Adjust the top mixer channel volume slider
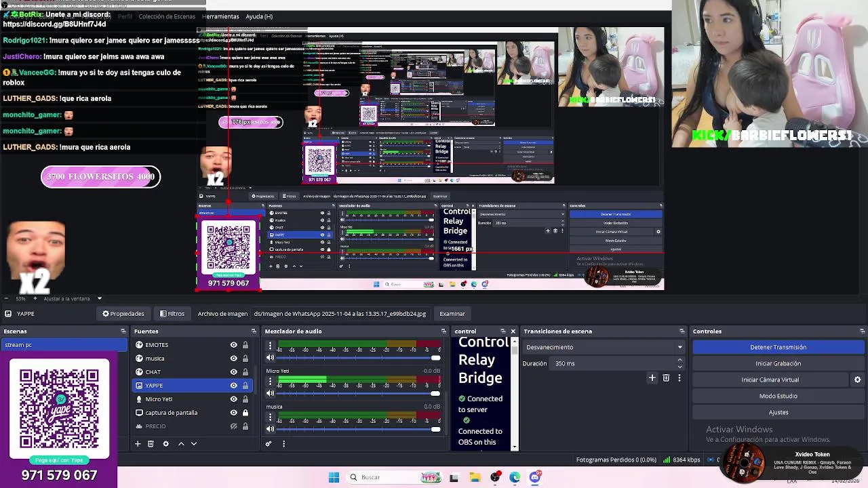This screenshot has width=868, height=488. [358, 358]
